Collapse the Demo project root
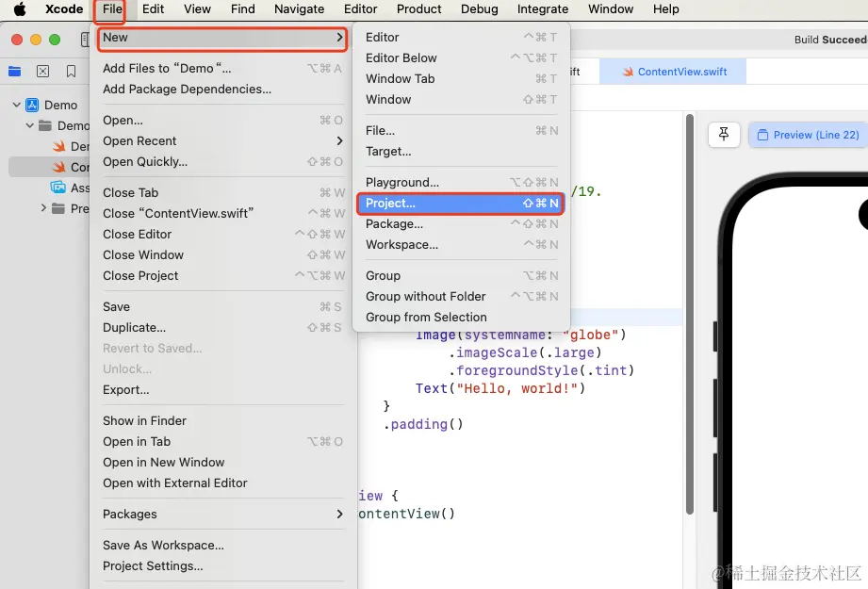Screen dimensions: 868x589 coord(17,105)
